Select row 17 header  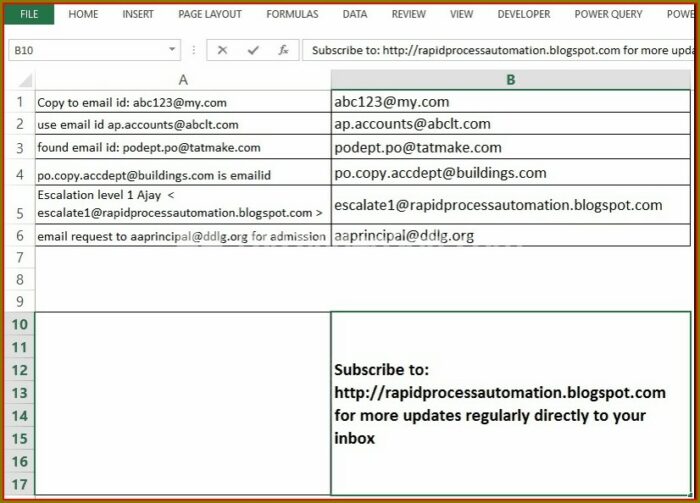tap(20, 484)
